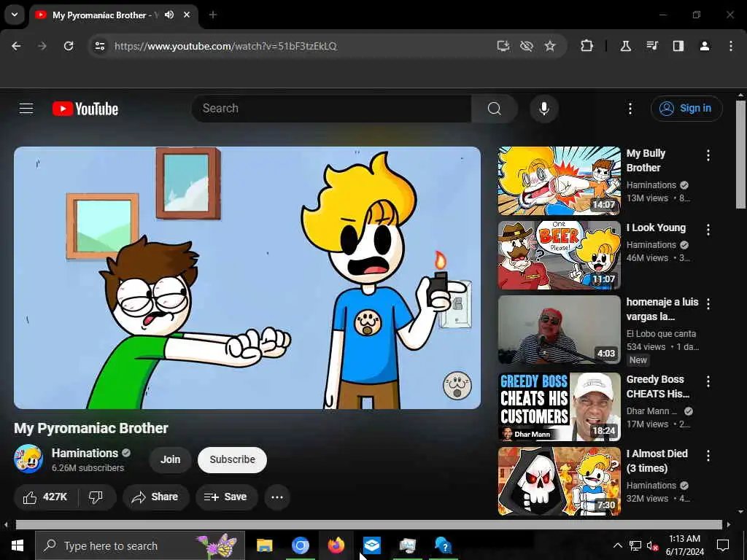Click the page vertical scrollbar
The image size is (747, 560).
pos(740,155)
